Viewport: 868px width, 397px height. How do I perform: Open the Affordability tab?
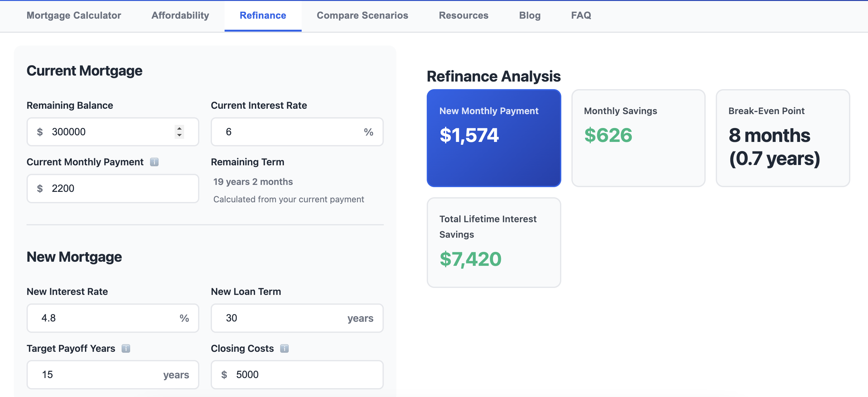click(180, 15)
